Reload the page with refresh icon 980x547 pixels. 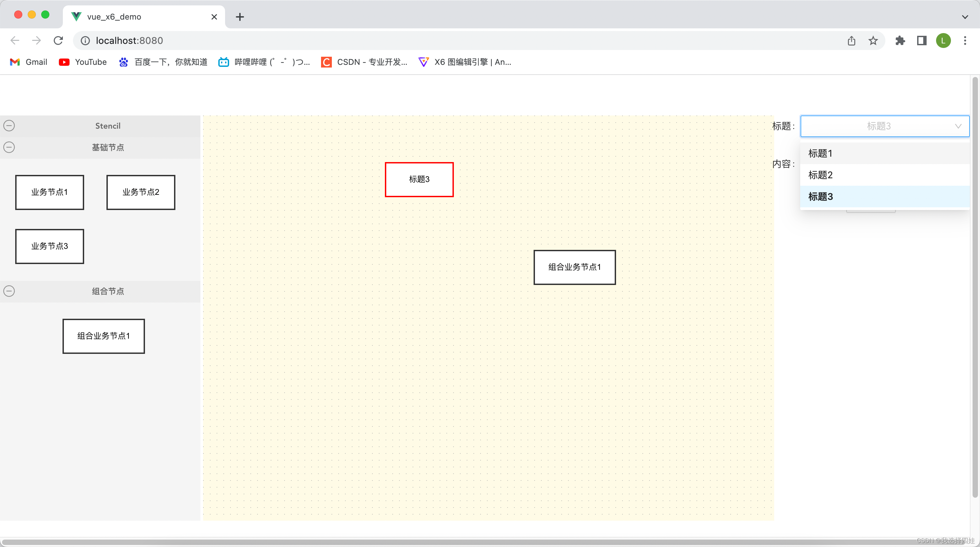58,41
